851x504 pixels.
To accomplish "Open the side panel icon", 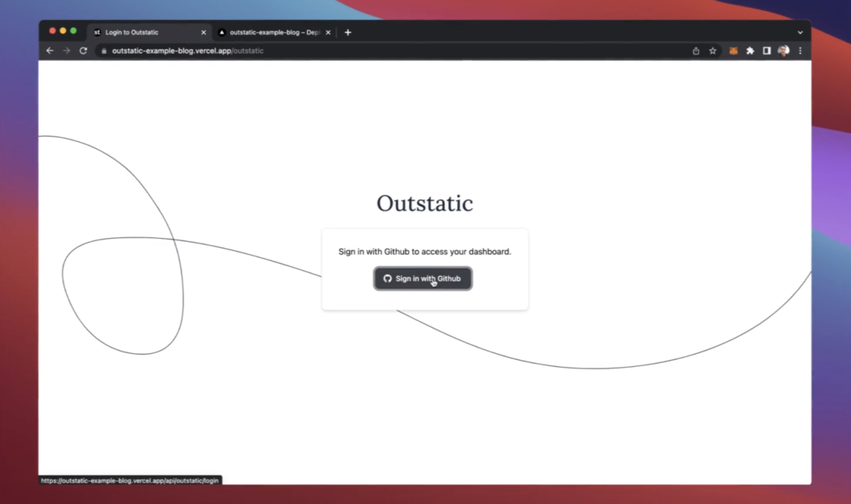I will tap(767, 50).
